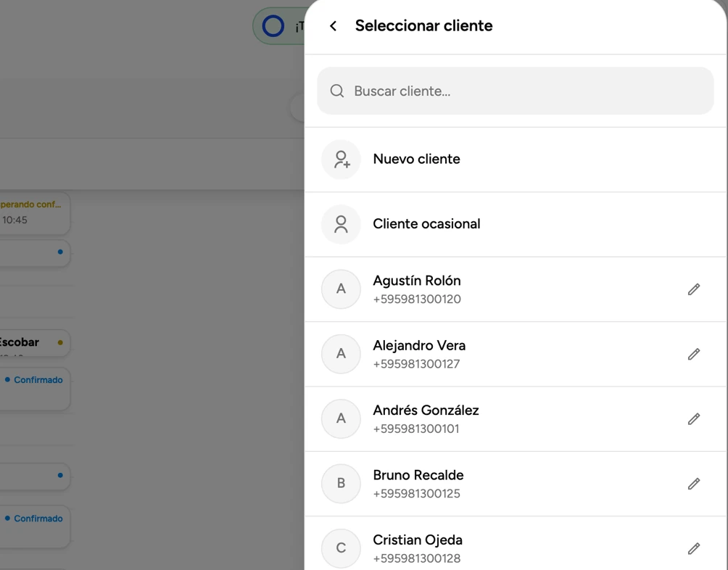728x570 pixels.
Task: Select client Alejandro Vera
Action: point(516,354)
